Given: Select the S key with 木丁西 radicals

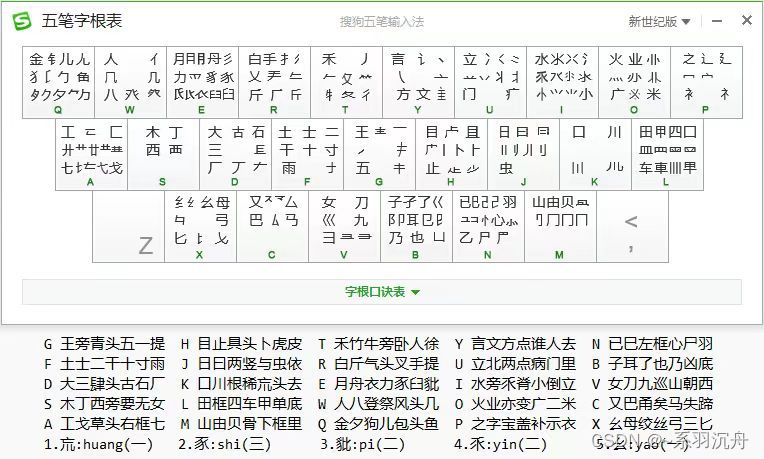Looking at the screenshot, I should coord(164,154).
